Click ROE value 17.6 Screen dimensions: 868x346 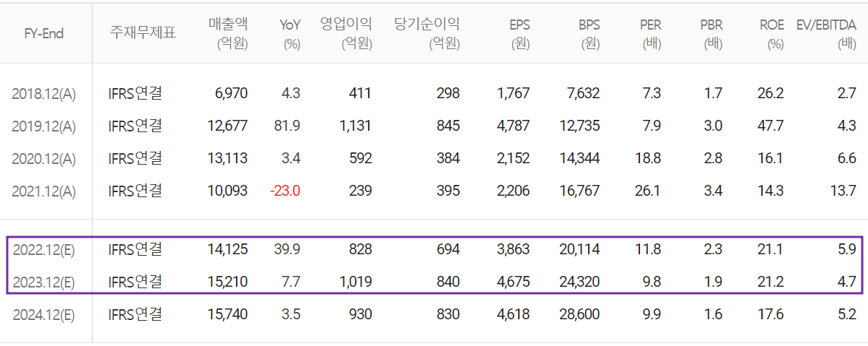[771, 314]
